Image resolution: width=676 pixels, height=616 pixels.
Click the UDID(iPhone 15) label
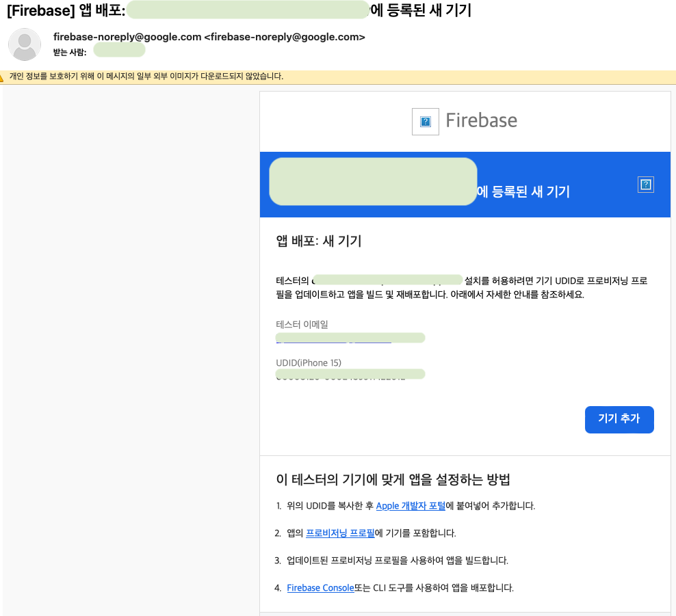click(309, 363)
